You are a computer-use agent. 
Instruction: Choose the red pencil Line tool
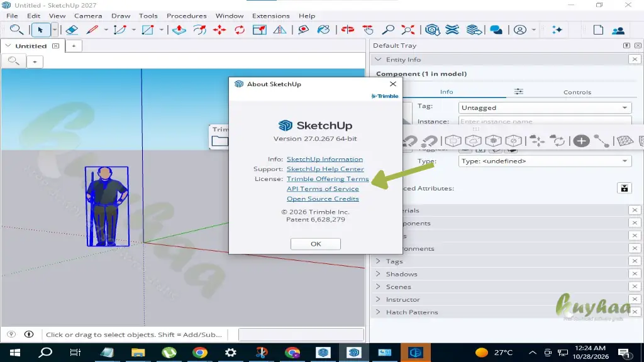pos(92,30)
